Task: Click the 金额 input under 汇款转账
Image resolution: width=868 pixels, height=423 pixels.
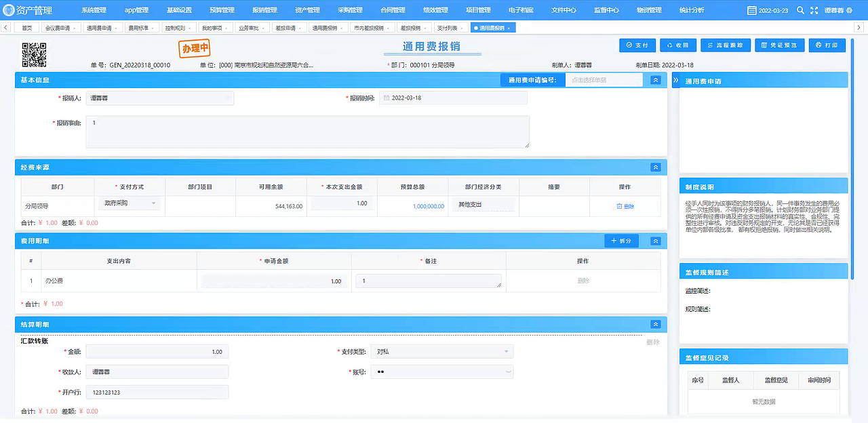Action: click(157, 352)
